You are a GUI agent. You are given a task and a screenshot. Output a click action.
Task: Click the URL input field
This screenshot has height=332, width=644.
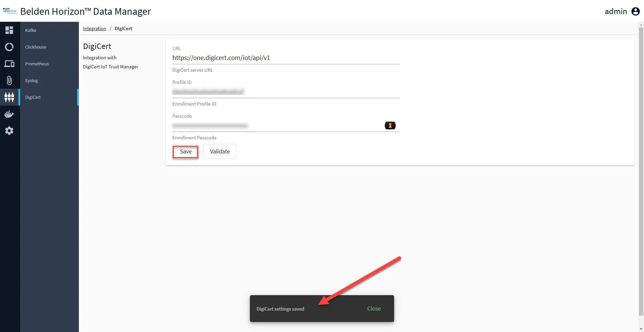pos(286,58)
